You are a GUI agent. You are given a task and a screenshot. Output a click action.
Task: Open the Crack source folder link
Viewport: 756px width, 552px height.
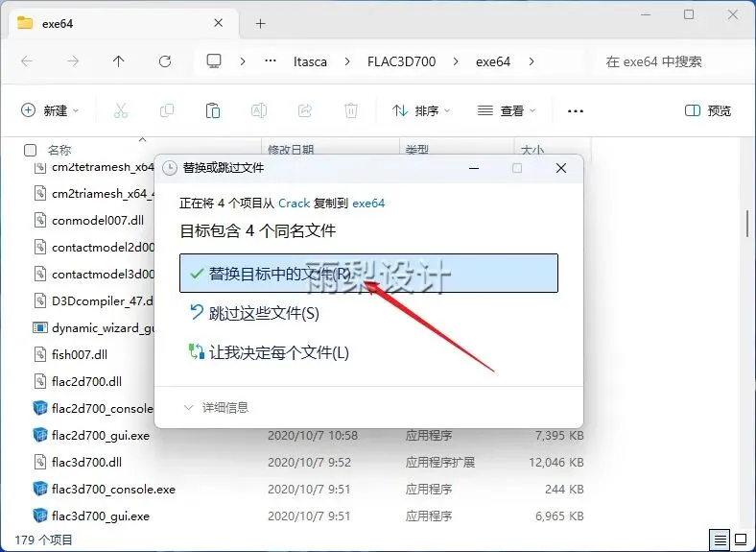click(x=295, y=204)
